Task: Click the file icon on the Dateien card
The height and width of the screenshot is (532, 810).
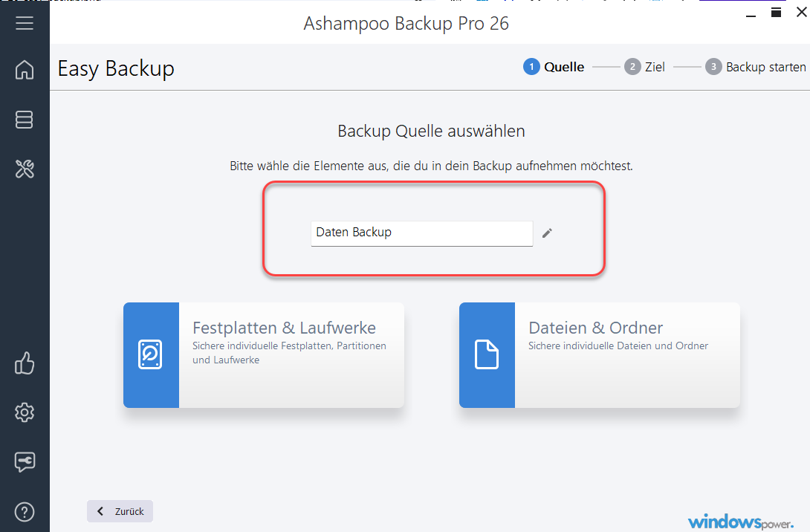Action: point(487,354)
